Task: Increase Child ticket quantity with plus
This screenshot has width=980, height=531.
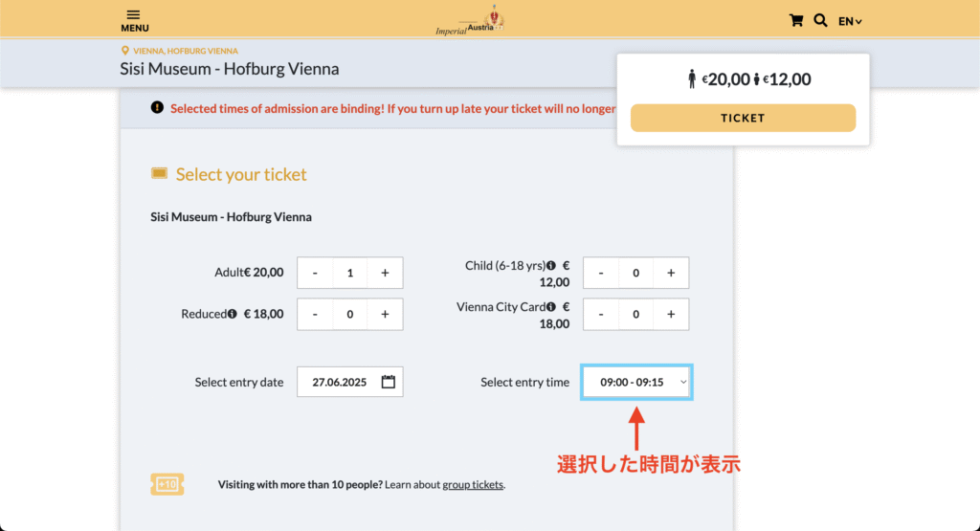Action: tap(671, 273)
